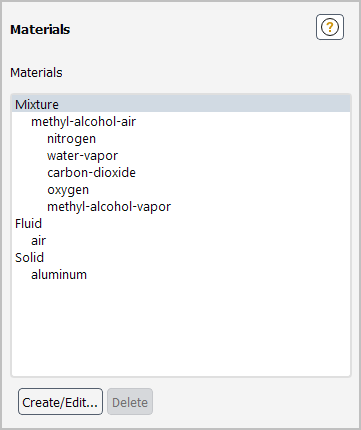
Task: Select the Mixture category row
Action: coord(181,104)
